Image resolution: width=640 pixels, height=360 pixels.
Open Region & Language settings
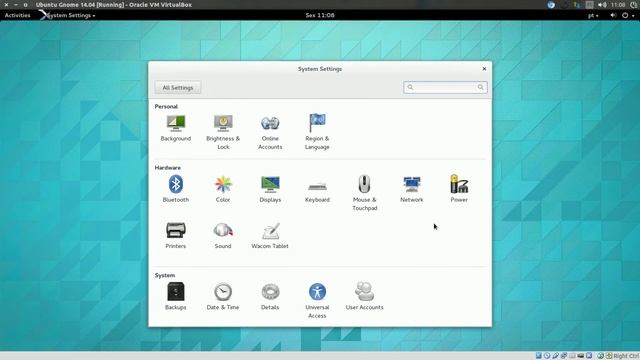point(317,132)
